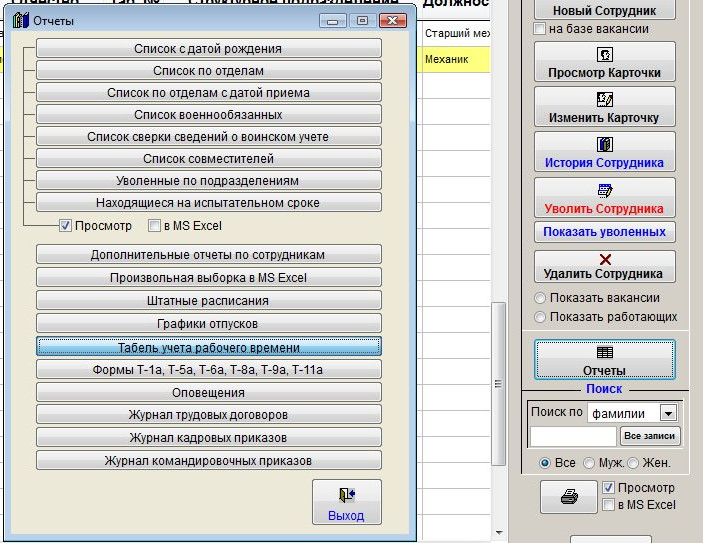This screenshot has width=703, height=543.
Task: Click the vertical scrollbar thumb of the employee list
Action: click(x=499, y=384)
